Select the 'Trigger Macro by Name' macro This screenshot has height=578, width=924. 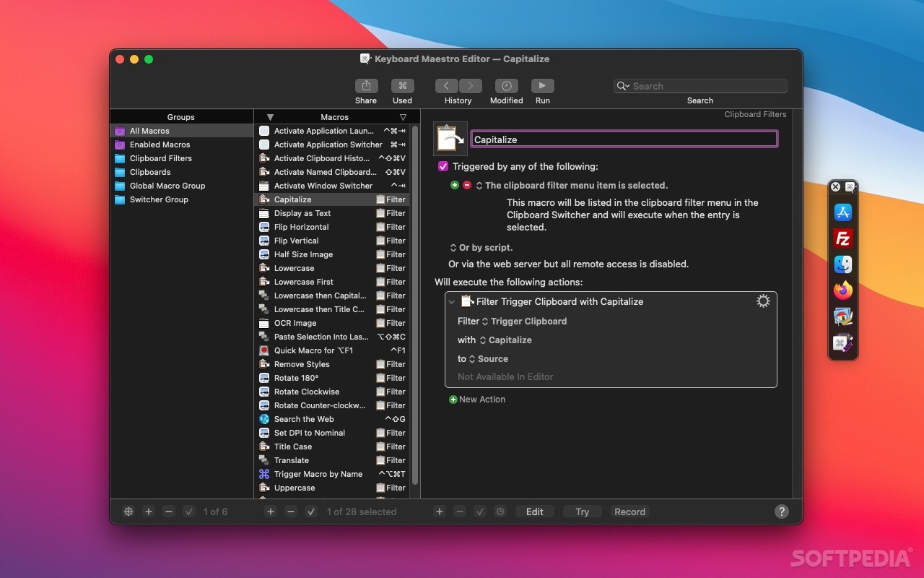pyautogui.click(x=332, y=474)
